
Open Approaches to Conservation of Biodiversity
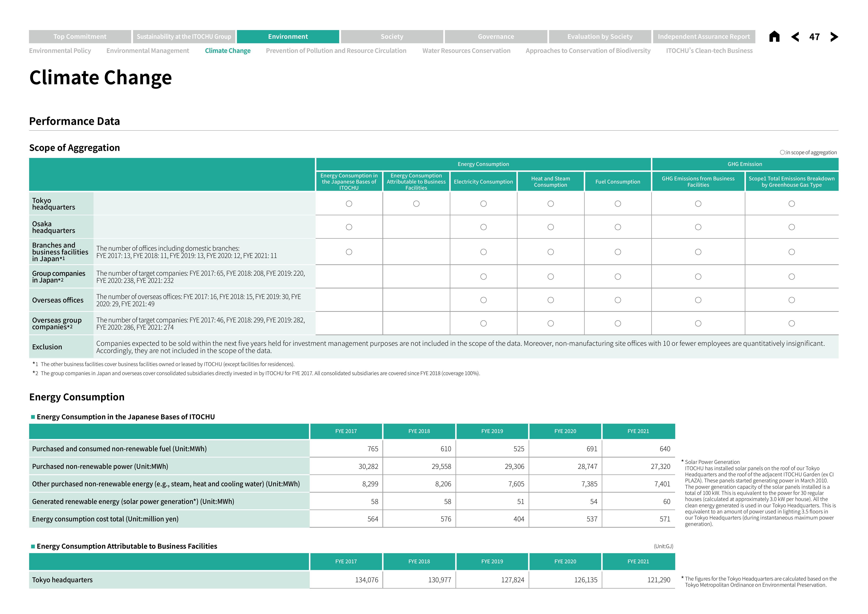click(588, 51)
